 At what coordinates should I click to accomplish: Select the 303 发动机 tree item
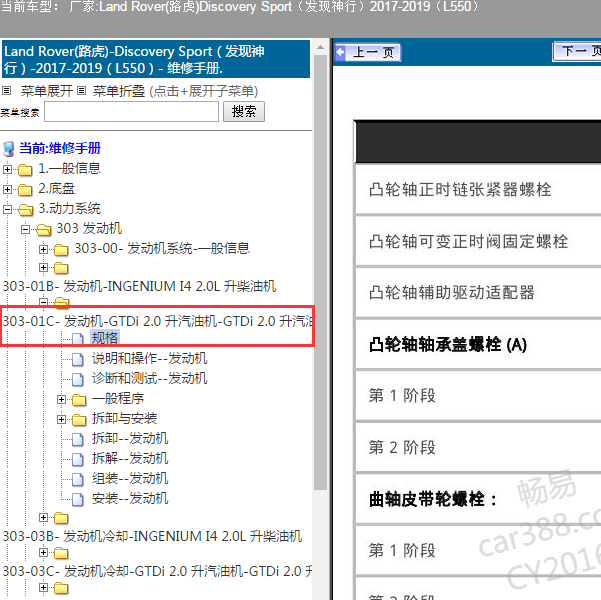[89, 228]
